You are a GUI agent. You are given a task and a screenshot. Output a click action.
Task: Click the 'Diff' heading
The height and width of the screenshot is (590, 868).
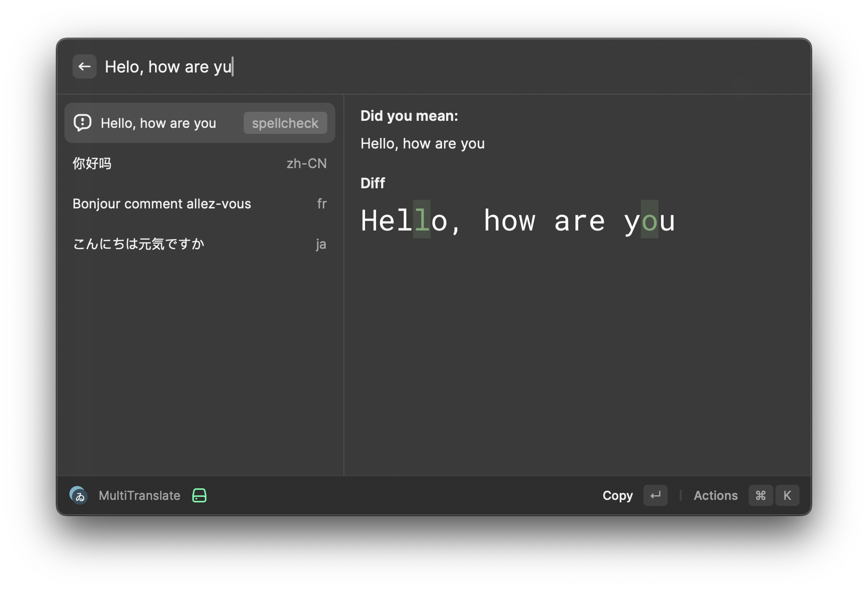coord(373,183)
